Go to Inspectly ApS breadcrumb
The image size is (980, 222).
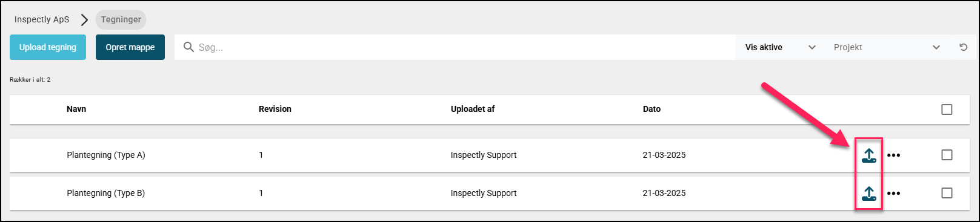42,19
